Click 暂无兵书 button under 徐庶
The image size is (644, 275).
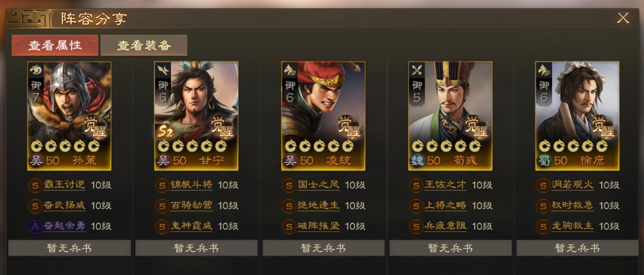(577, 248)
